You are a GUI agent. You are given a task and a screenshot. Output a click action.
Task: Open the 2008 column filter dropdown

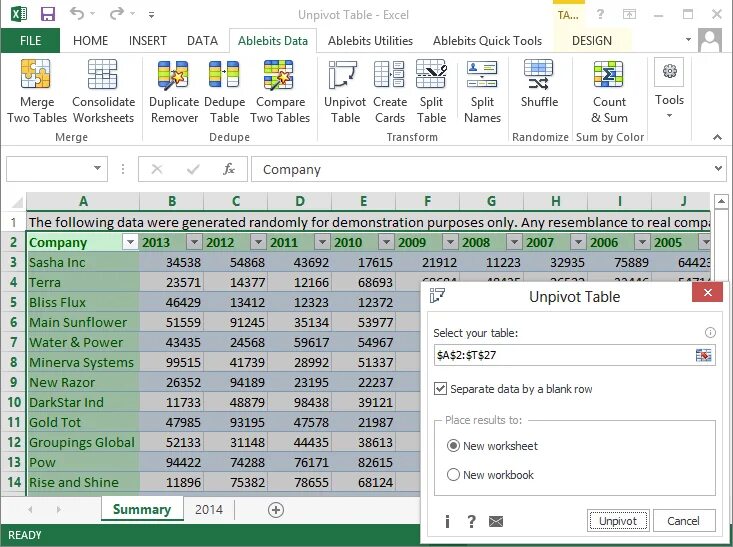pos(514,242)
